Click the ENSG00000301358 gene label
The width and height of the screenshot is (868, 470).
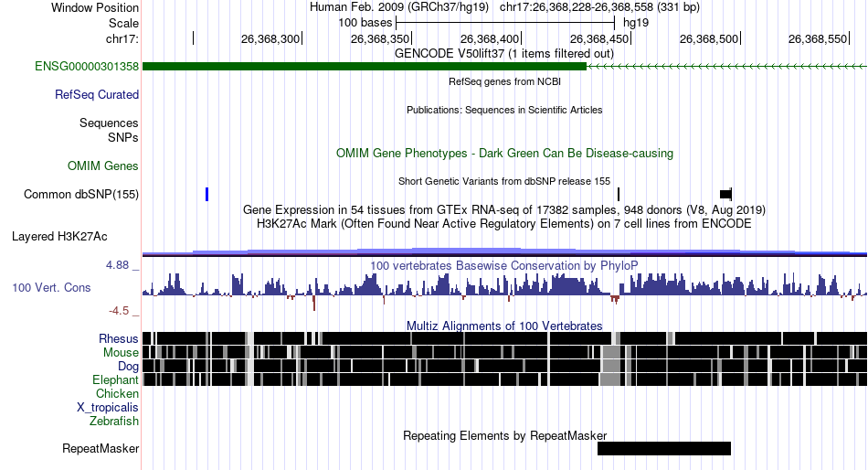pos(87,67)
